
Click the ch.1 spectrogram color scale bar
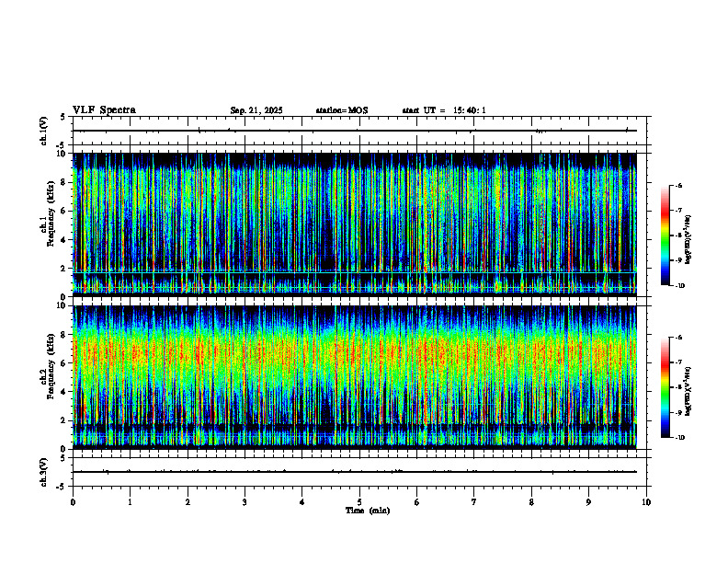pos(665,236)
